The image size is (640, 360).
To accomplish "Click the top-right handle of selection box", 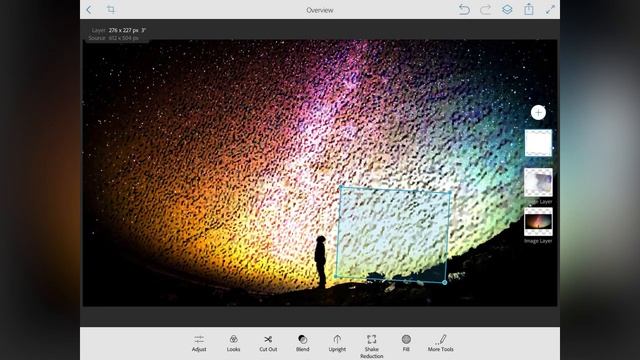I will coord(450,193).
